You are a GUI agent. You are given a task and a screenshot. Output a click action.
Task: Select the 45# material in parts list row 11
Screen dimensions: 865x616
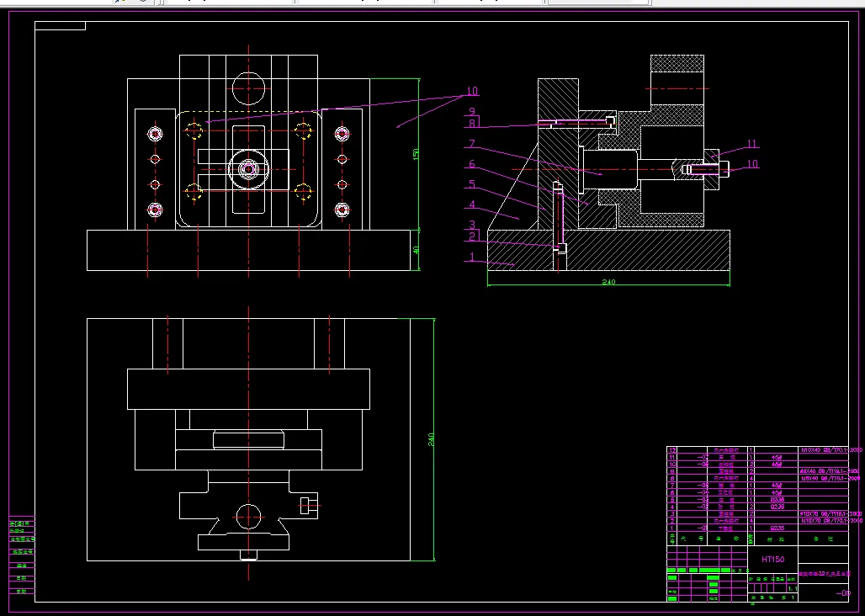tap(777, 457)
